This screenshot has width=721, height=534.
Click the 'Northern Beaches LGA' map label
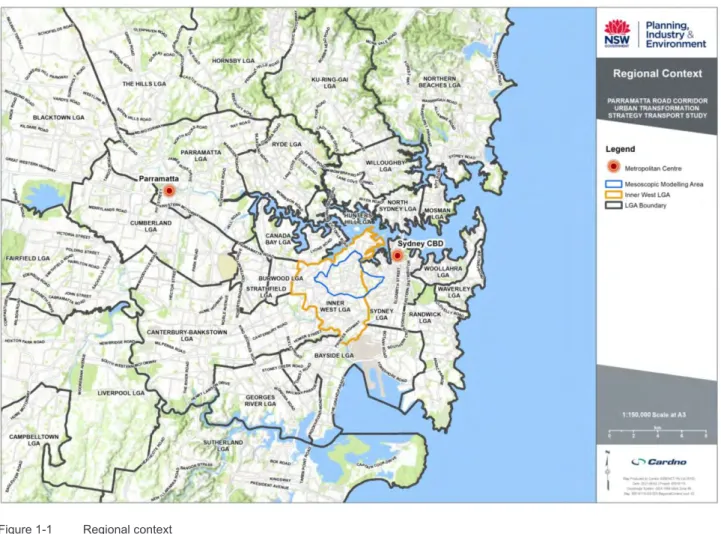439,82
